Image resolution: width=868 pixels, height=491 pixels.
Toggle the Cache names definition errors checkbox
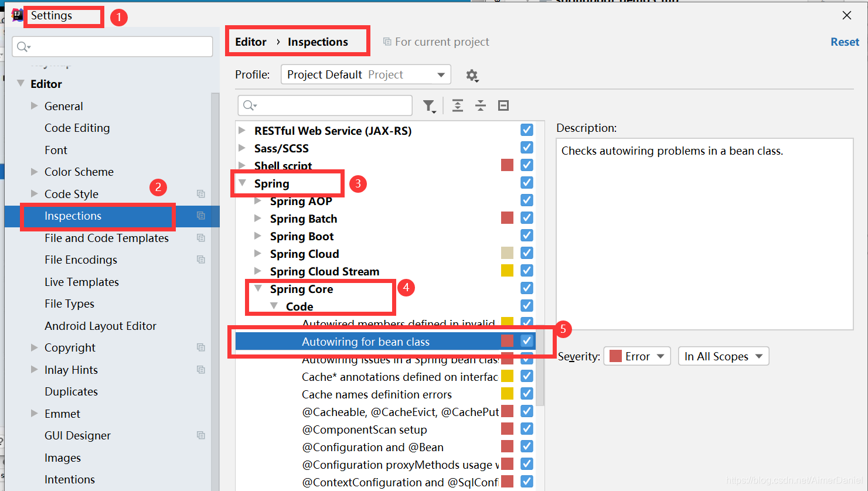pyautogui.click(x=527, y=394)
